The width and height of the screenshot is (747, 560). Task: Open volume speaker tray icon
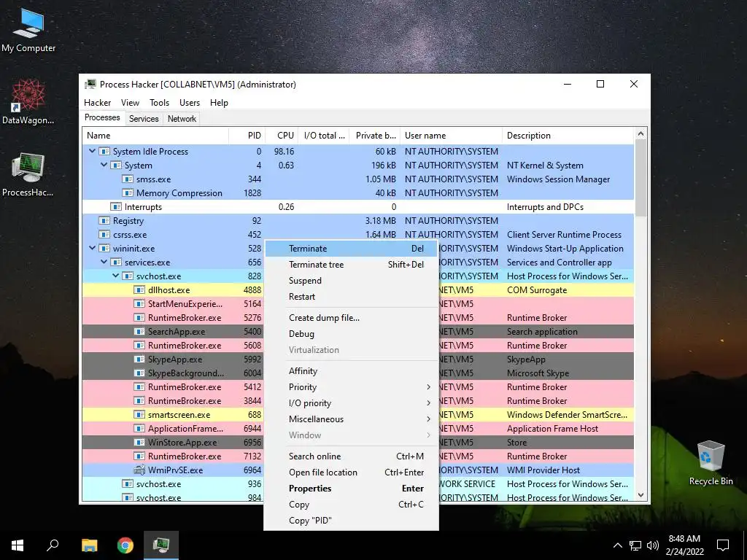pyautogui.click(x=653, y=545)
